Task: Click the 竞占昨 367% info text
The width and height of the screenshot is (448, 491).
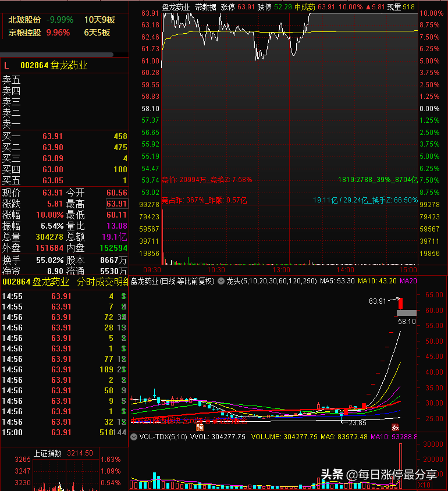Action: (204, 200)
